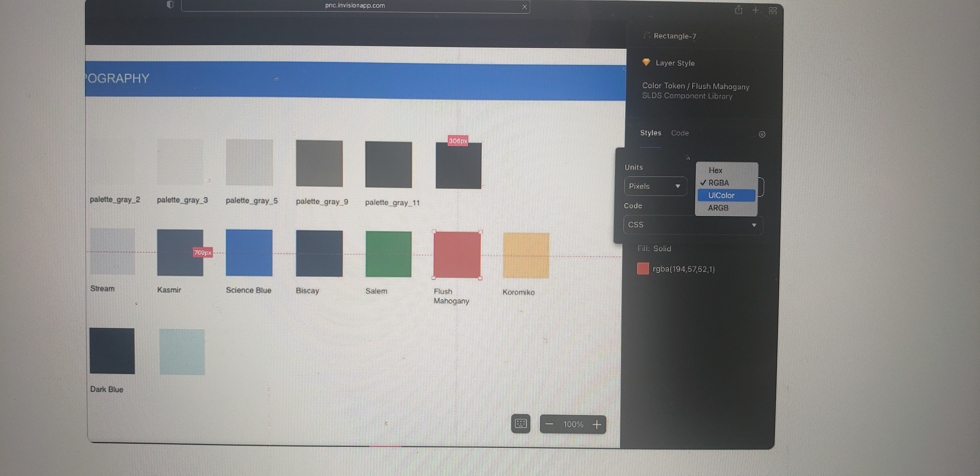Screen dimensions: 980x476
Task: Select the Flush Mahogany red swatch
Action: [457, 255]
